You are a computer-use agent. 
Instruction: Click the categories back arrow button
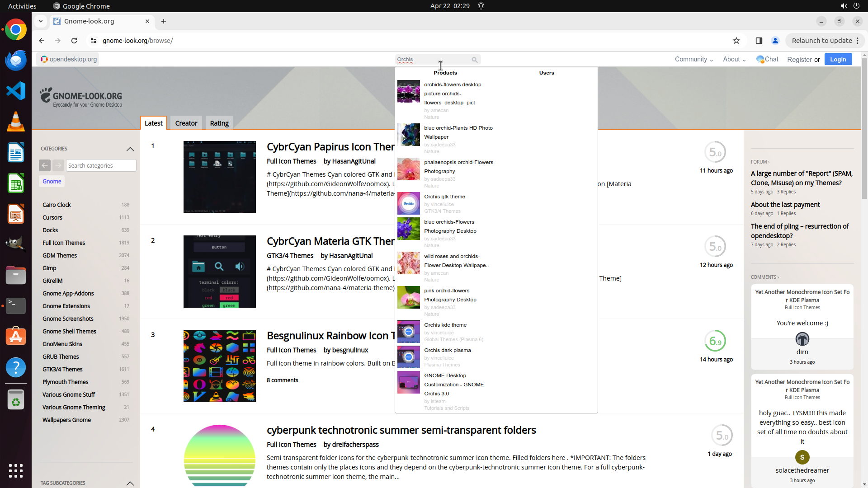click(45, 165)
